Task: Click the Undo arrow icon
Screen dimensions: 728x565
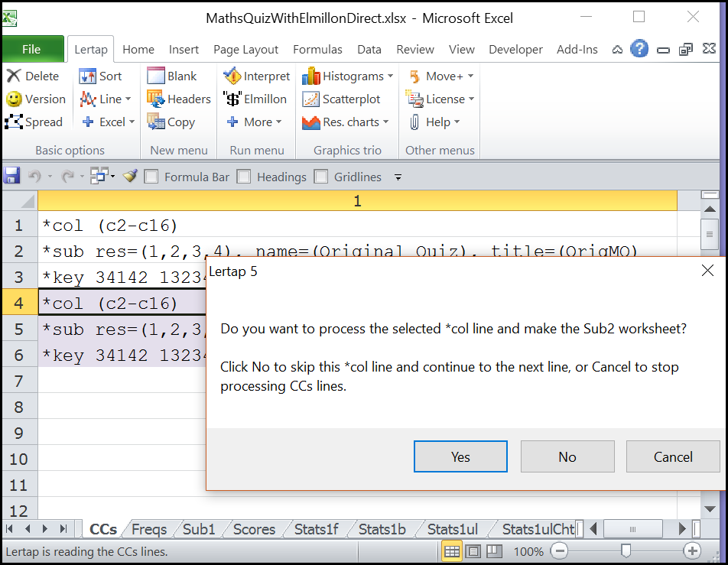Action: (x=34, y=177)
